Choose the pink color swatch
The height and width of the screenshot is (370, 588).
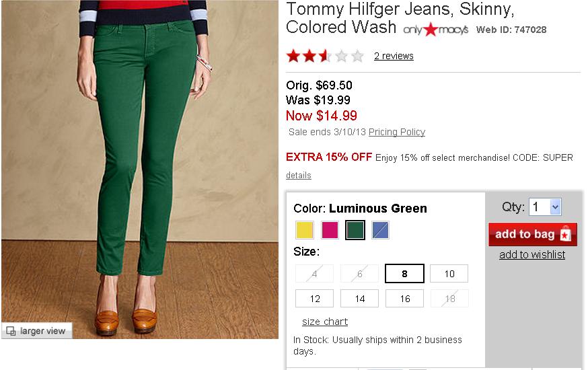pos(330,230)
